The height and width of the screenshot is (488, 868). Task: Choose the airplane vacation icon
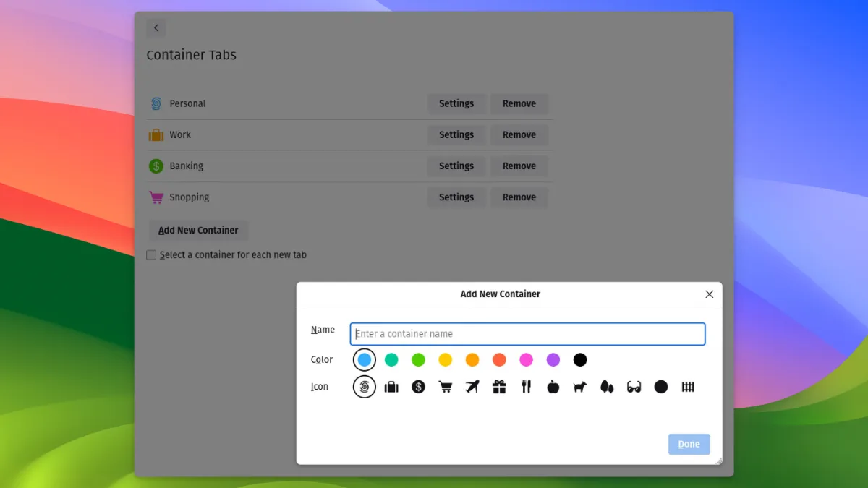coord(472,387)
